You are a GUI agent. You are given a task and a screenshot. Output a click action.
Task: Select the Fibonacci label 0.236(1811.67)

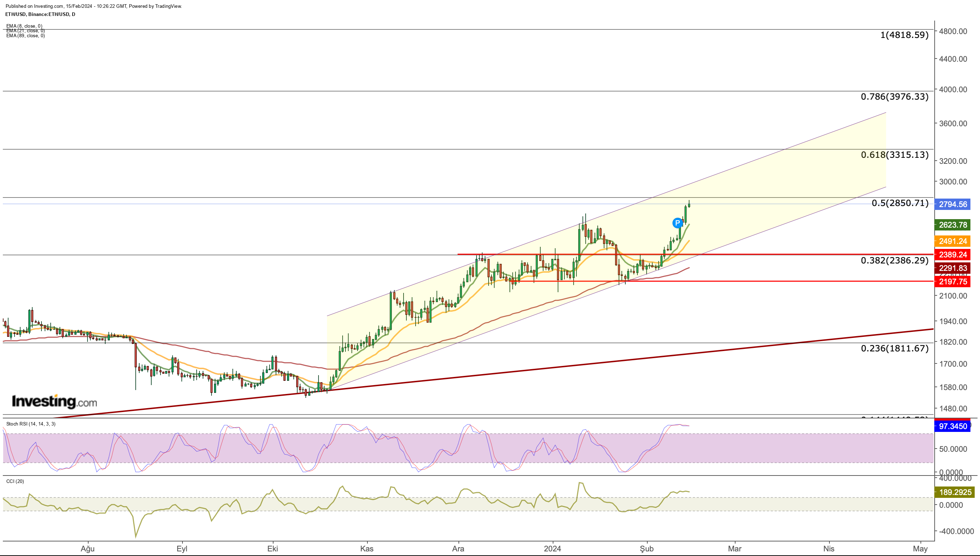click(895, 348)
